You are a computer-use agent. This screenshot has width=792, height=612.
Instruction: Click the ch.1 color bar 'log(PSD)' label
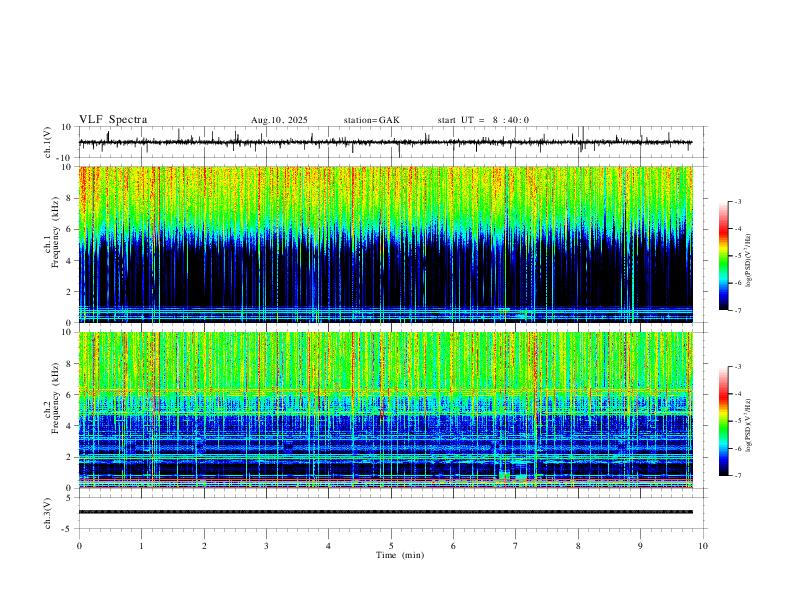pos(749,260)
